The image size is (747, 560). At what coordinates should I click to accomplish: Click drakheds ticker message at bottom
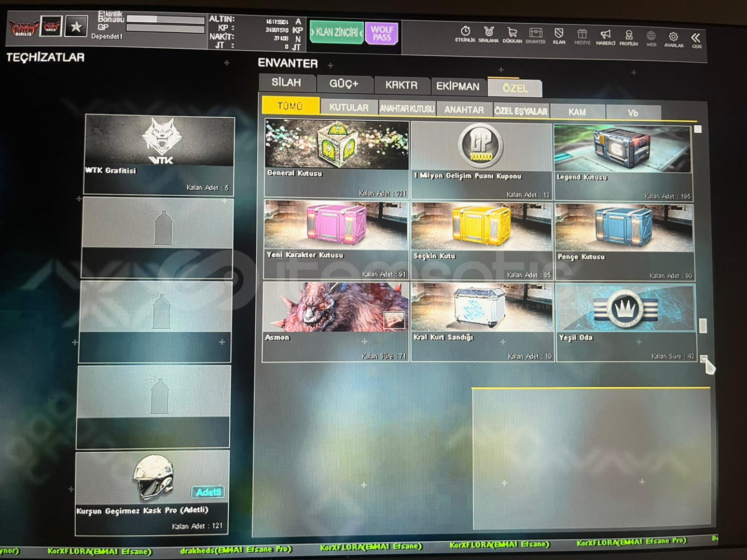236,550
